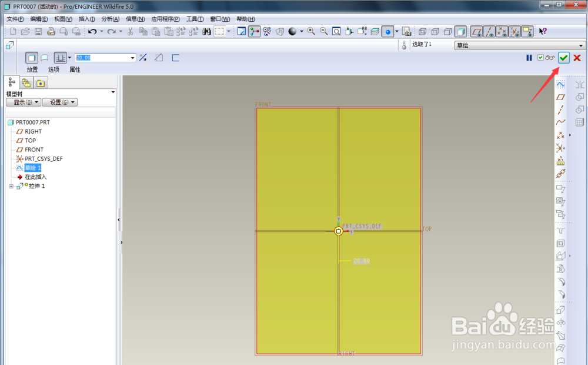
Task: Open the depth value combo box arrow
Action: click(132, 58)
